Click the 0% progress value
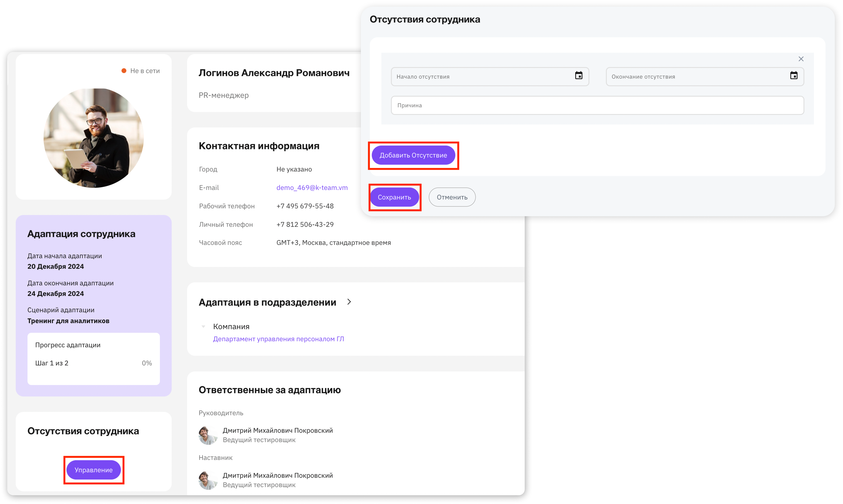Image resolution: width=843 pixels, height=504 pixels. click(x=147, y=363)
